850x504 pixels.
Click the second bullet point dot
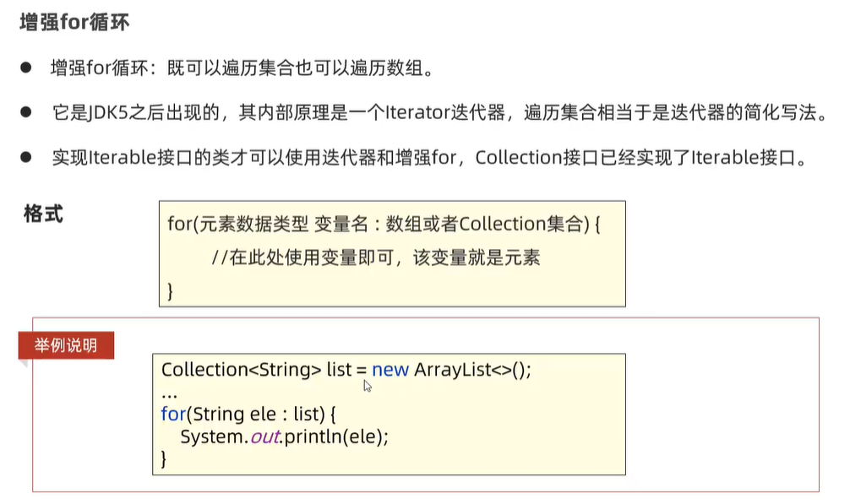click(26, 112)
